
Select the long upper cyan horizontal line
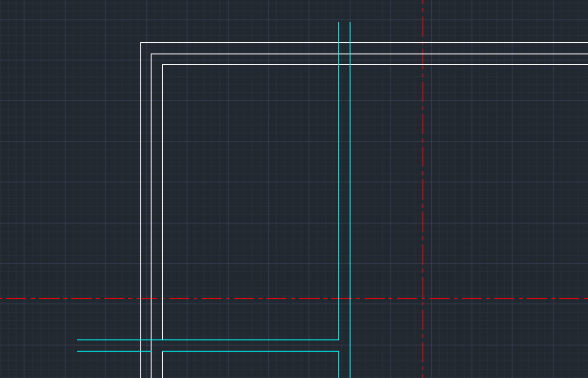point(208,339)
